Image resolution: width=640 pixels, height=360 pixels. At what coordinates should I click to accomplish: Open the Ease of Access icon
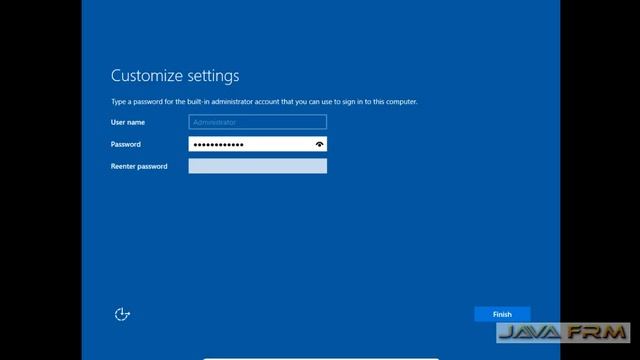pos(122,314)
